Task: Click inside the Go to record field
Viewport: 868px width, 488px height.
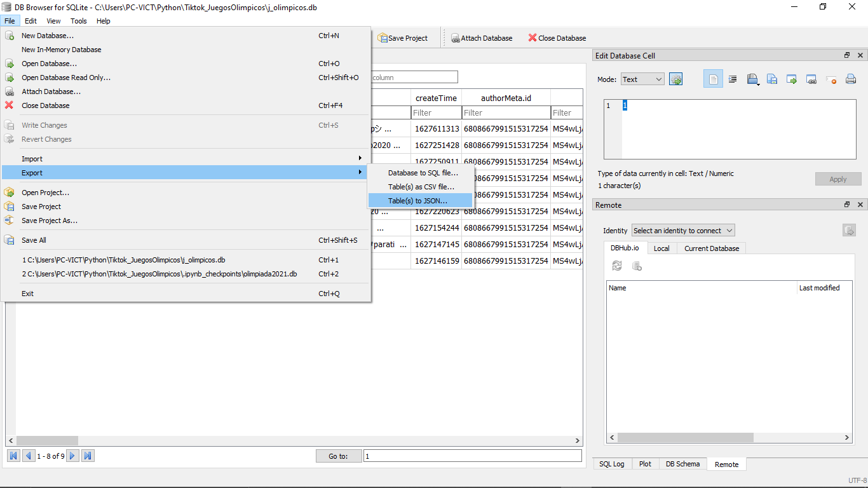Action: pyautogui.click(x=470, y=456)
